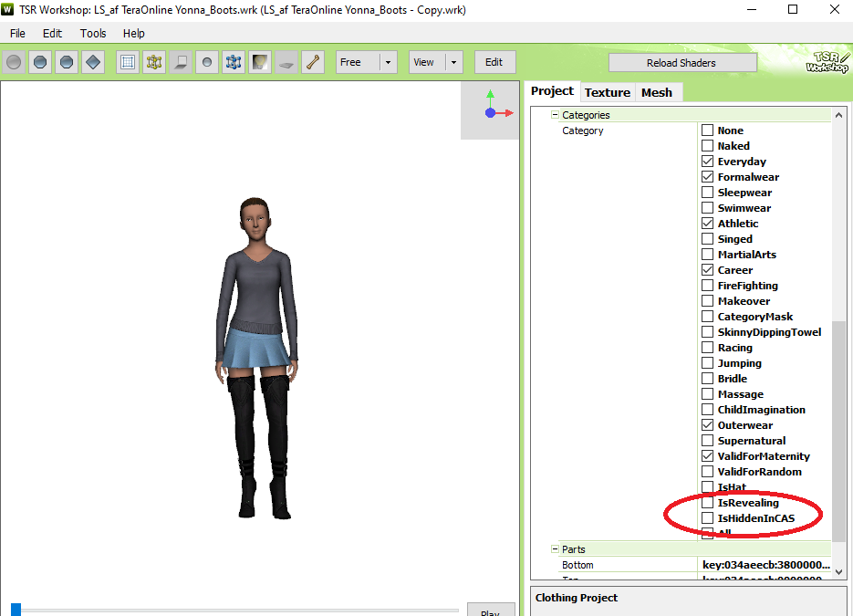The image size is (853, 616).
Task: Click the yellow wireframe cube icon
Action: click(x=154, y=62)
